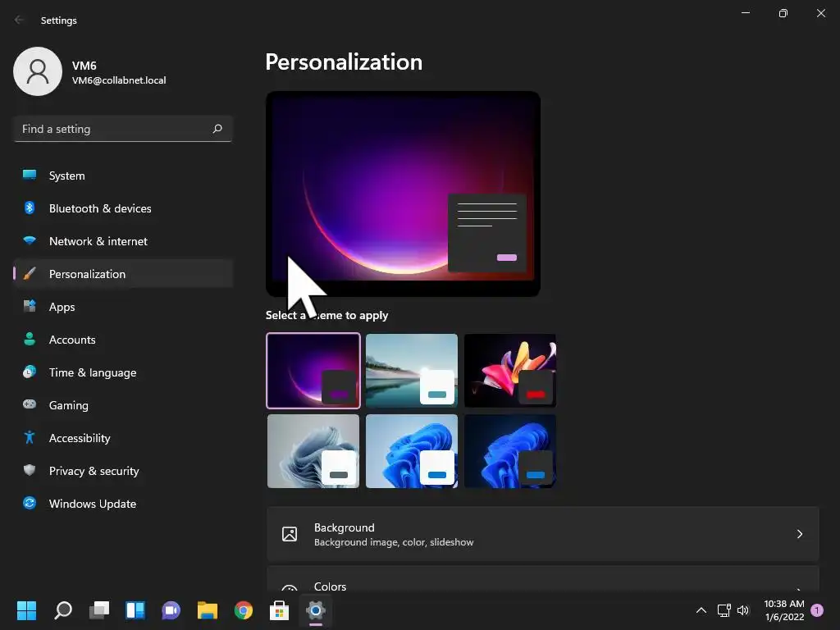
Task: Open Widgets from the taskbar
Action: 135,610
